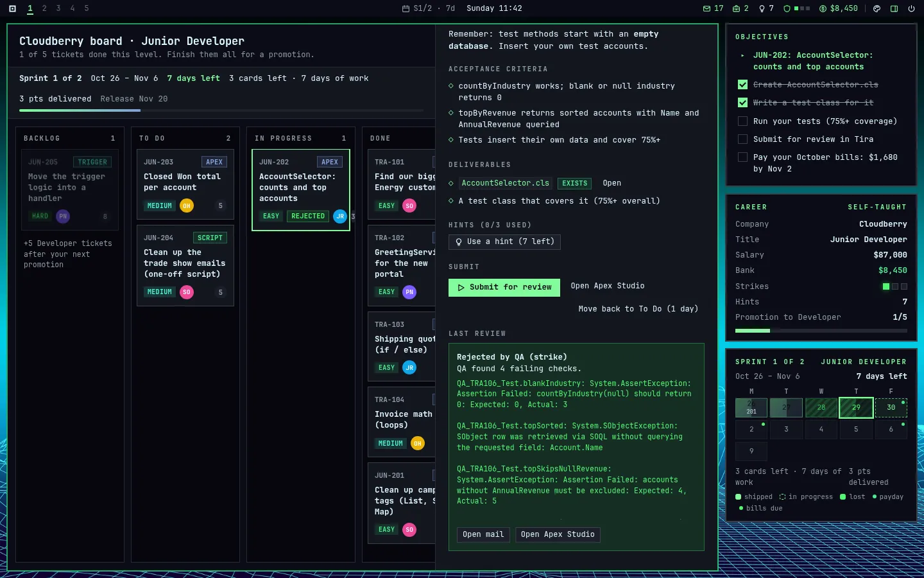Viewport: 924px width, 578px height.
Task: Click Submit for review button
Action: click(x=504, y=287)
